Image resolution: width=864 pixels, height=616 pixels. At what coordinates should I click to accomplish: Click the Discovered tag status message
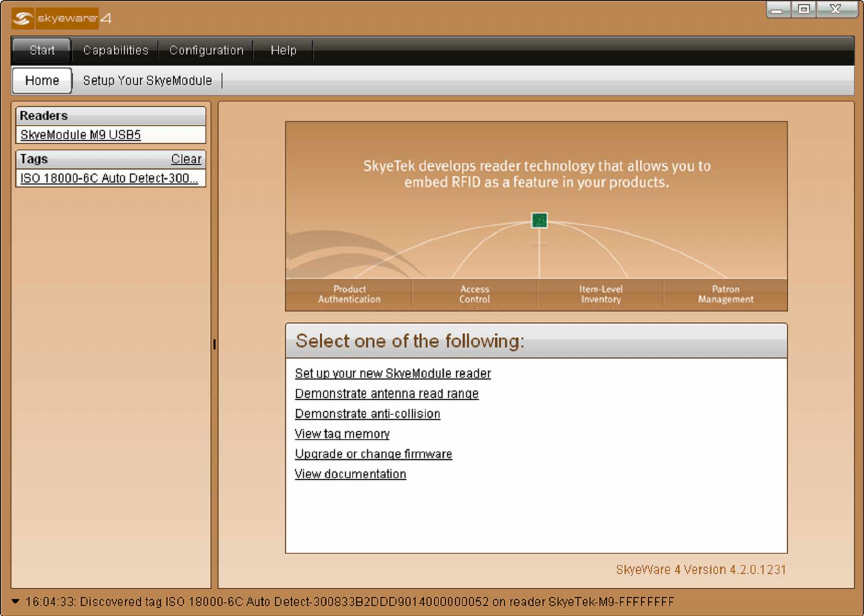(349, 602)
